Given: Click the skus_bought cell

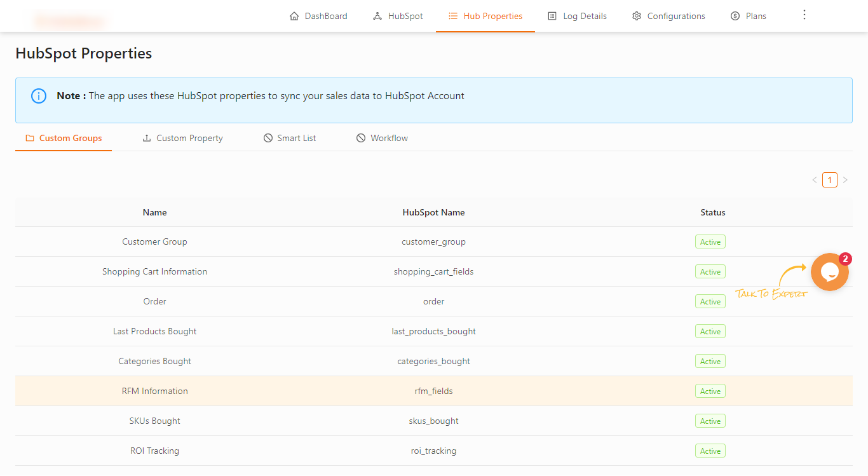Looking at the screenshot, I should click(x=434, y=421).
